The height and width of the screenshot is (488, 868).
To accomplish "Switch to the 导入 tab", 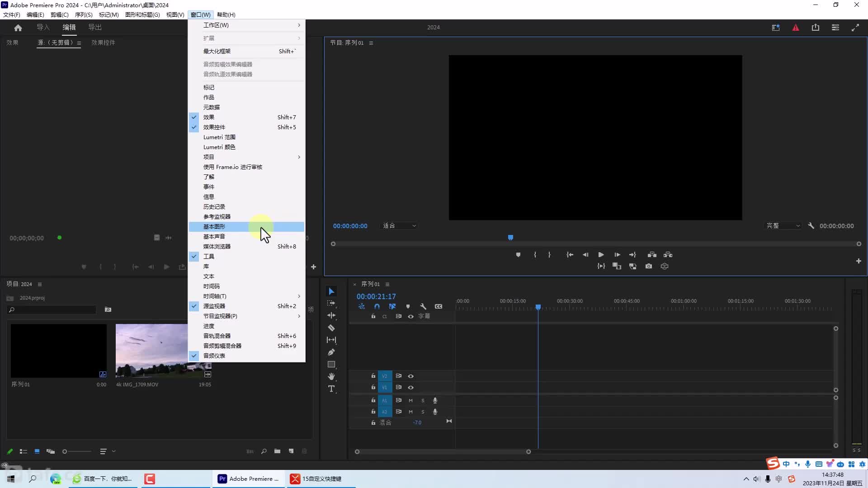I will [43, 28].
